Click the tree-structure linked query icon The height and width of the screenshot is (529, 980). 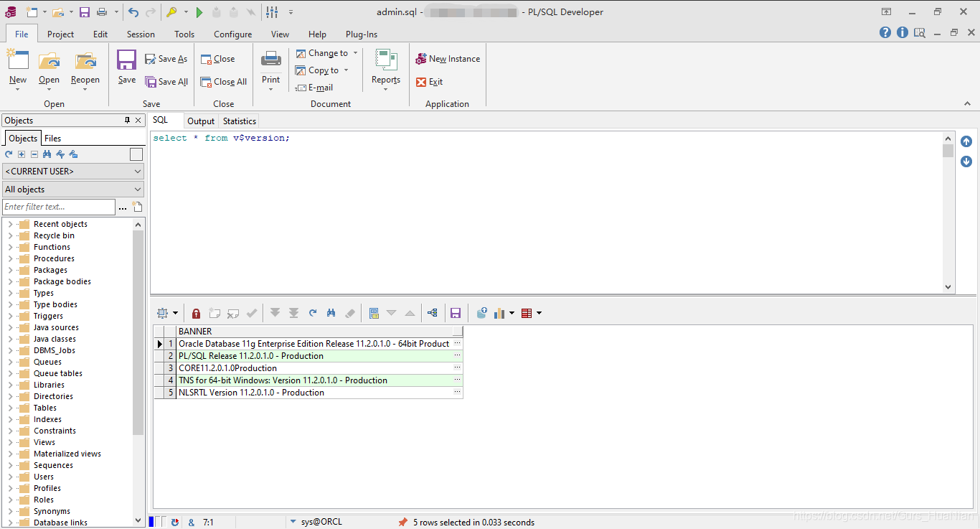433,313
